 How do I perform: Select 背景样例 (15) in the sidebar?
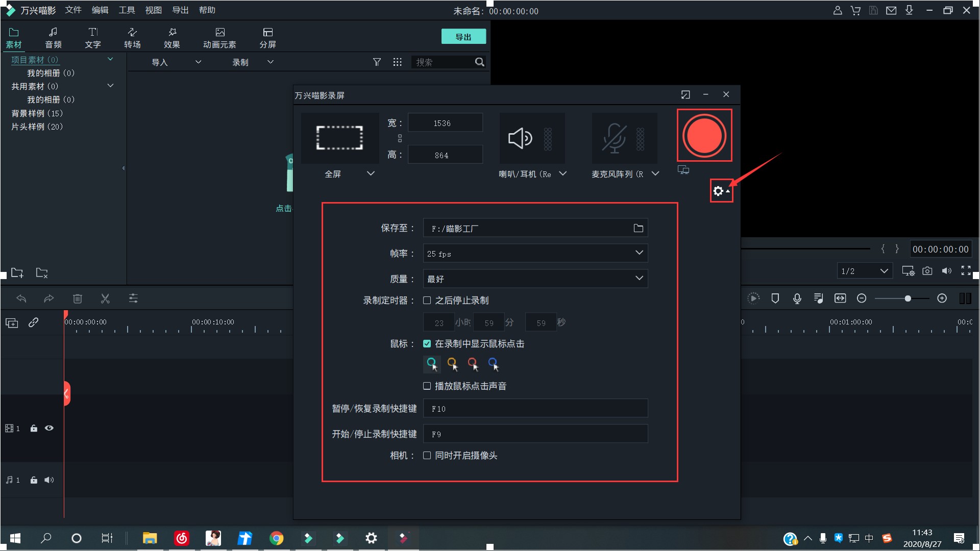pos(36,113)
